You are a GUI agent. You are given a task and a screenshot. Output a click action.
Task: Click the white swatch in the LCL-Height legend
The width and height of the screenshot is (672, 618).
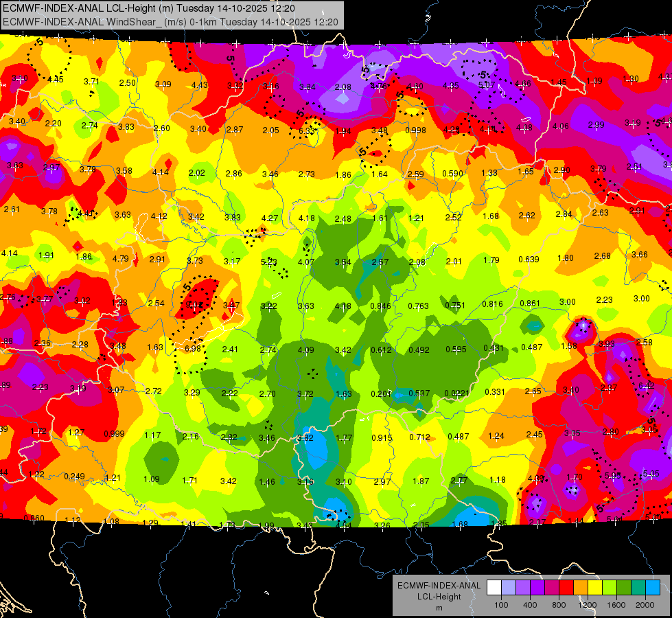(494, 588)
